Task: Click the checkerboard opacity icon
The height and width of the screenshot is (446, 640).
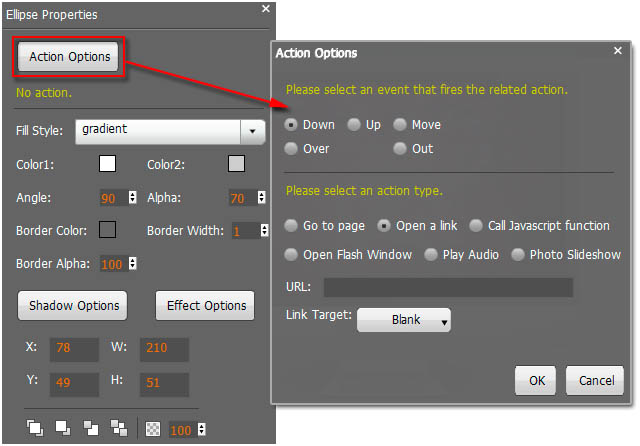Action: pyautogui.click(x=153, y=428)
